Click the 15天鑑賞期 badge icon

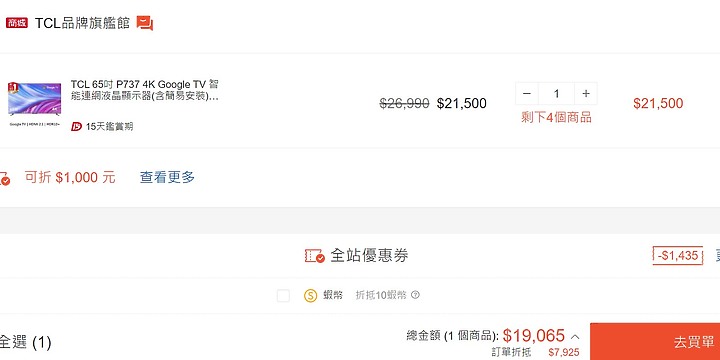[x=76, y=126]
